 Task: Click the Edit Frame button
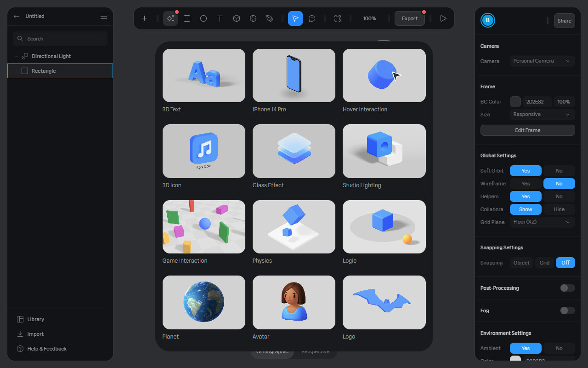527,130
